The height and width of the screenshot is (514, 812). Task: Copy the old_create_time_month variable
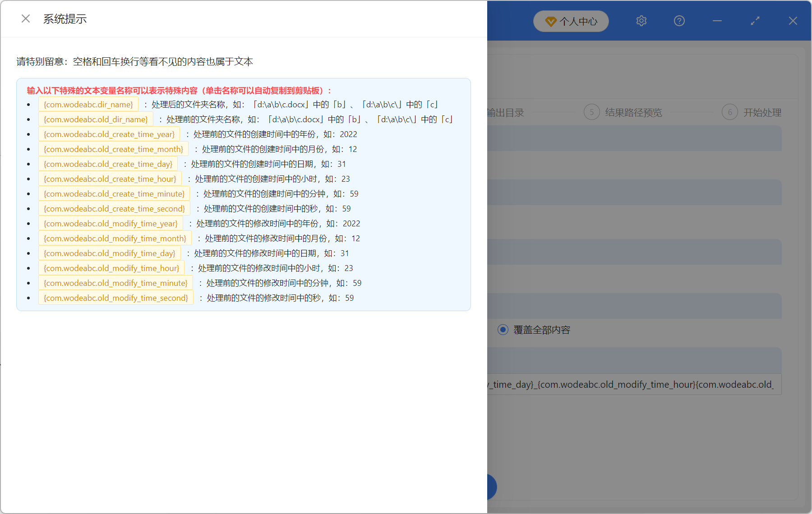pos(113,149)
